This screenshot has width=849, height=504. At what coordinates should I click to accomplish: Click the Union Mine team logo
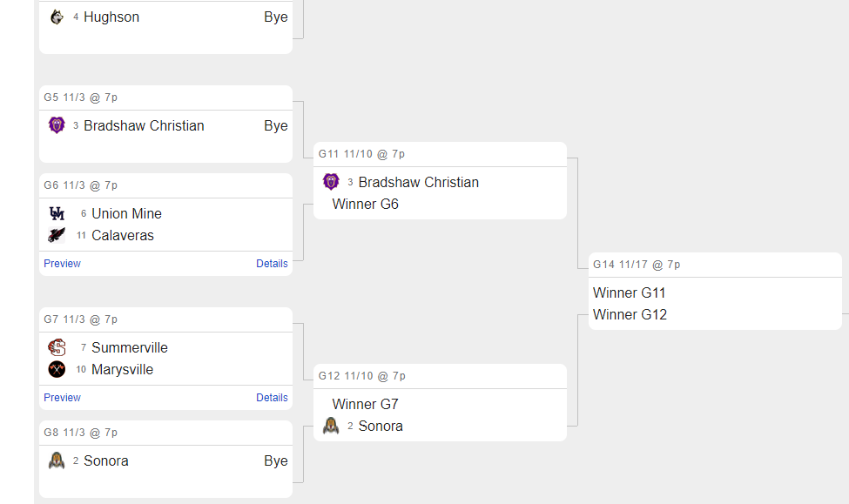click(57, 213)
